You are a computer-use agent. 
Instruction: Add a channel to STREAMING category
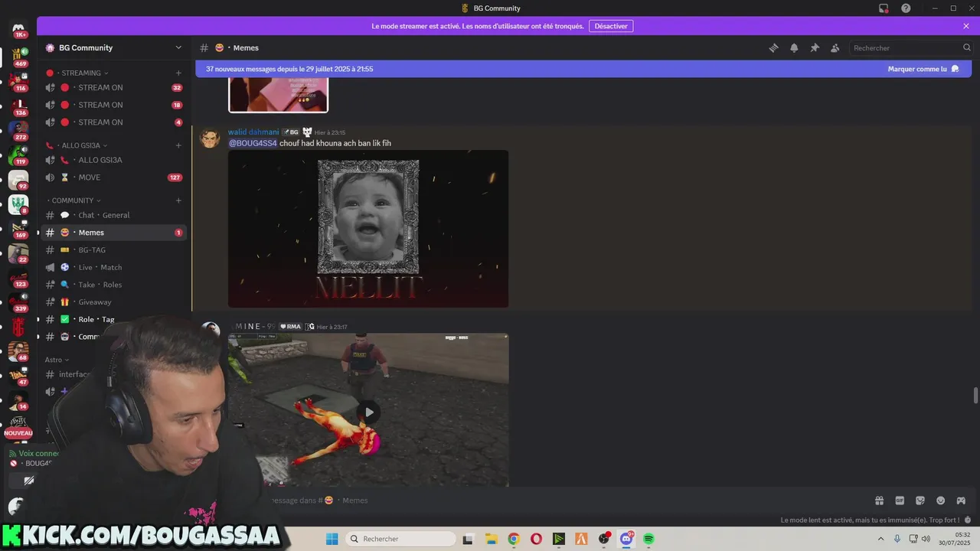point(178,73)
